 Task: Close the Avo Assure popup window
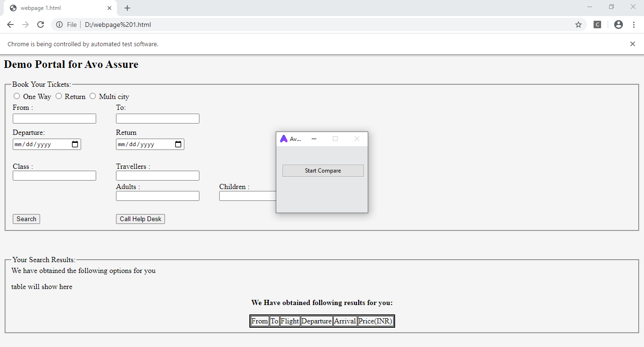point(357,139)
